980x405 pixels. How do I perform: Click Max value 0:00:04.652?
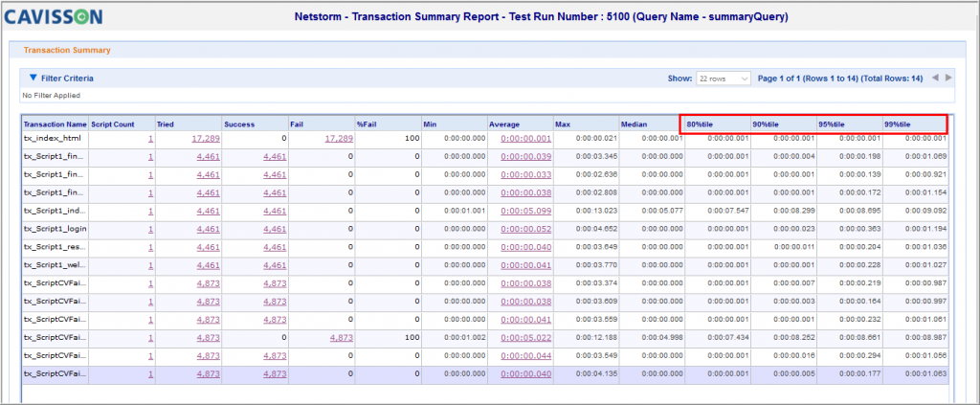click(597, 230)
